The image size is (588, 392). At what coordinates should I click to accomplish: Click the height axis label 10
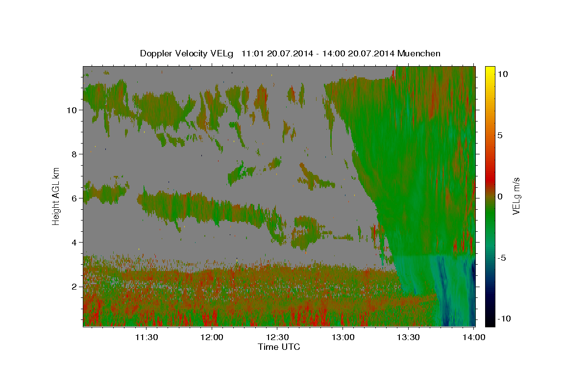pos(72,110)
